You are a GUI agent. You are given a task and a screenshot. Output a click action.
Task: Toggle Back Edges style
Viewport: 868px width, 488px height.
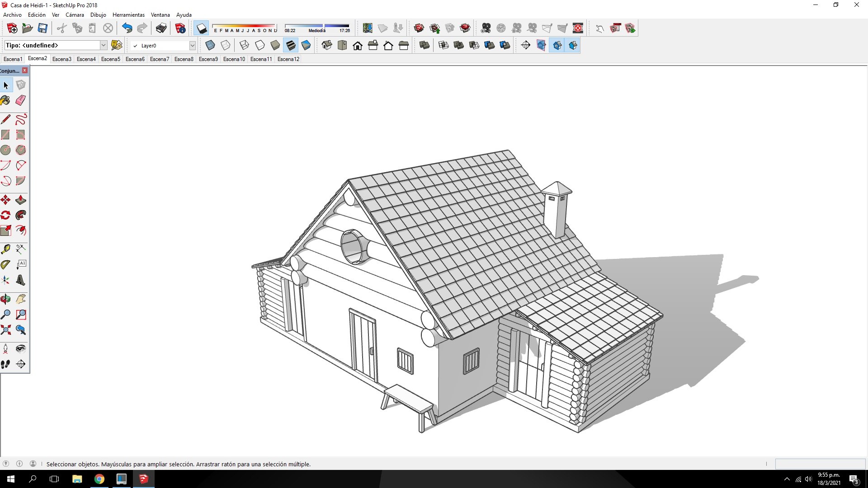(x=226, y=45)
